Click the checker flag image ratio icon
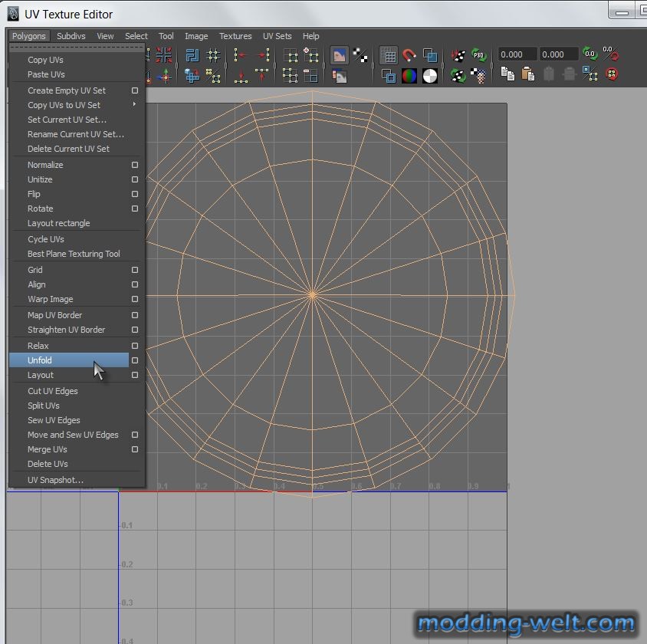 click(x=478, y=75)
